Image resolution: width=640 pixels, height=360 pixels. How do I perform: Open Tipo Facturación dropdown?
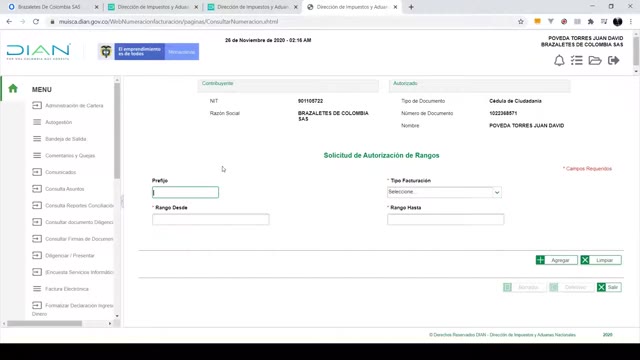click(444, 192)
